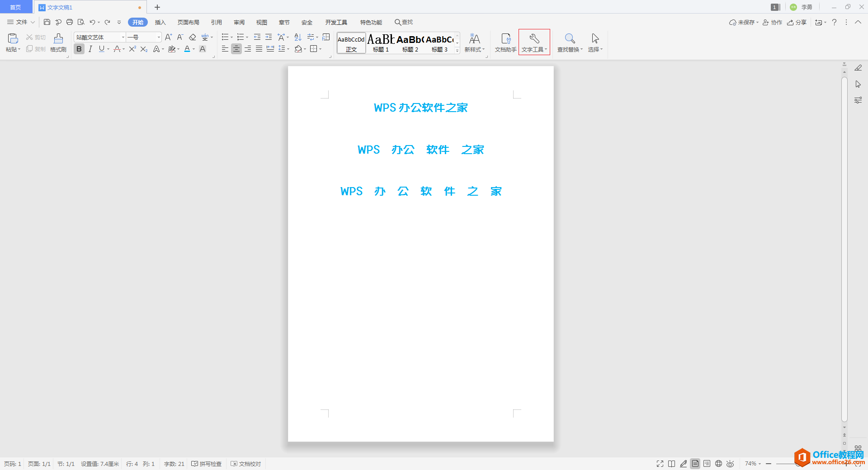Expand the Paste (粘贴) dropdown arrow
Viewport: 868px width, 470px height.
(19, 49)
